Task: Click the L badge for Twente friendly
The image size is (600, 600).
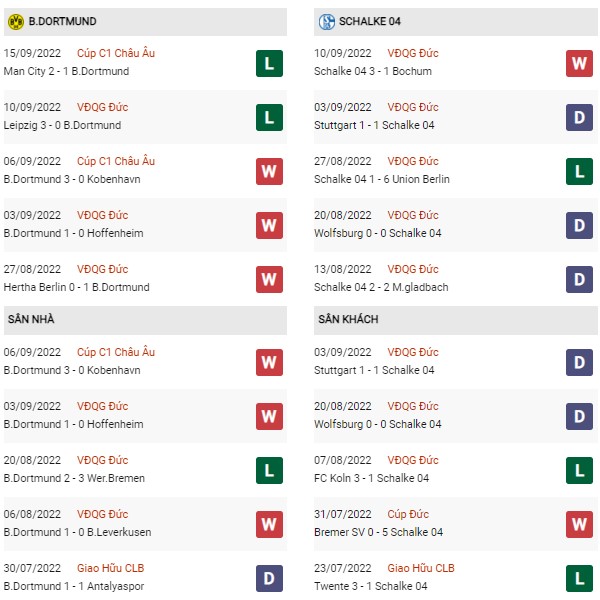Action: pyautogui.click(x=579, y=578)
